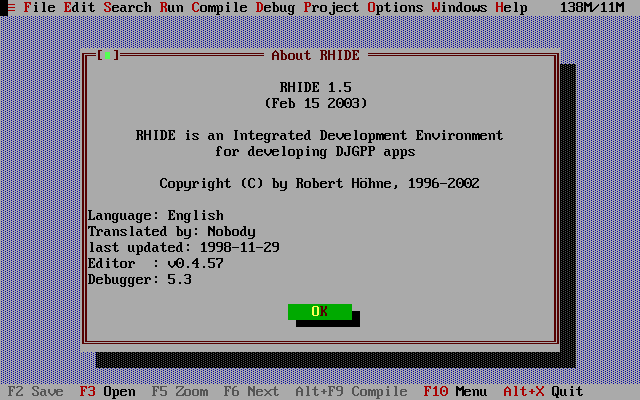Open the Windows menu

point(459,7)
